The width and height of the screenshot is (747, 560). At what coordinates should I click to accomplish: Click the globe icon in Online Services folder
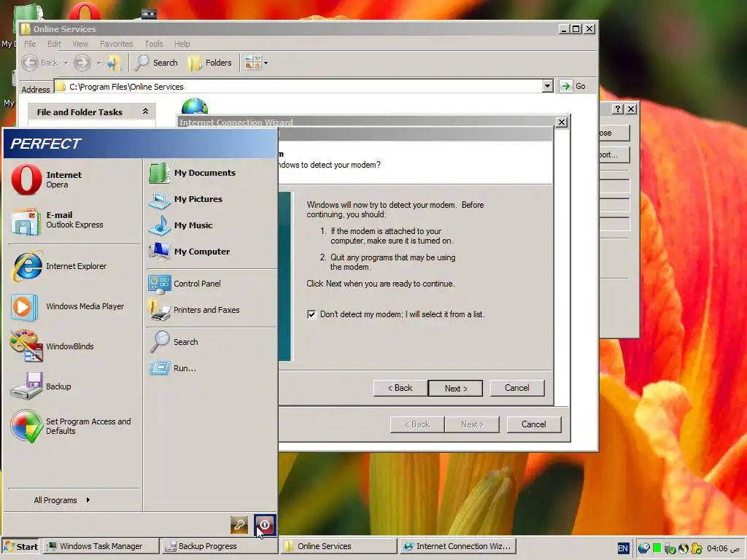pos(194,106)
